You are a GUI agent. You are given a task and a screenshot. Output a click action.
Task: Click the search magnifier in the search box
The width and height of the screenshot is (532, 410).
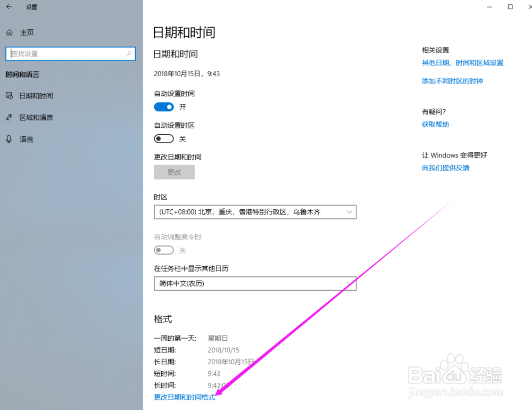point(129,54)
